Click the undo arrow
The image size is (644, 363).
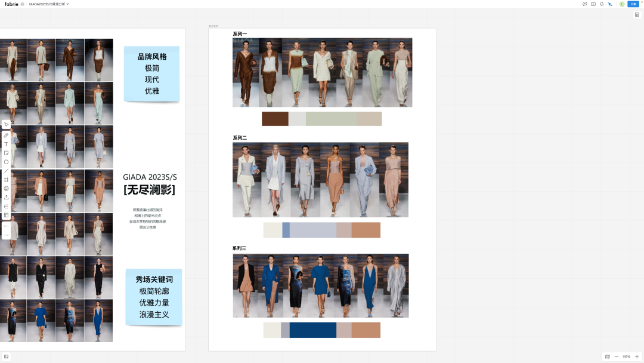[x=6, y=226]
